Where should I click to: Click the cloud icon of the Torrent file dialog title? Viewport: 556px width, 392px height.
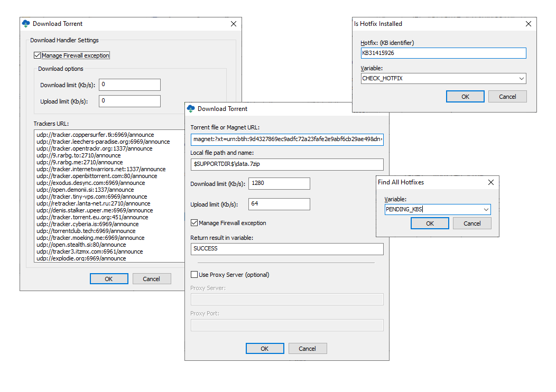[x=191, y=109]
